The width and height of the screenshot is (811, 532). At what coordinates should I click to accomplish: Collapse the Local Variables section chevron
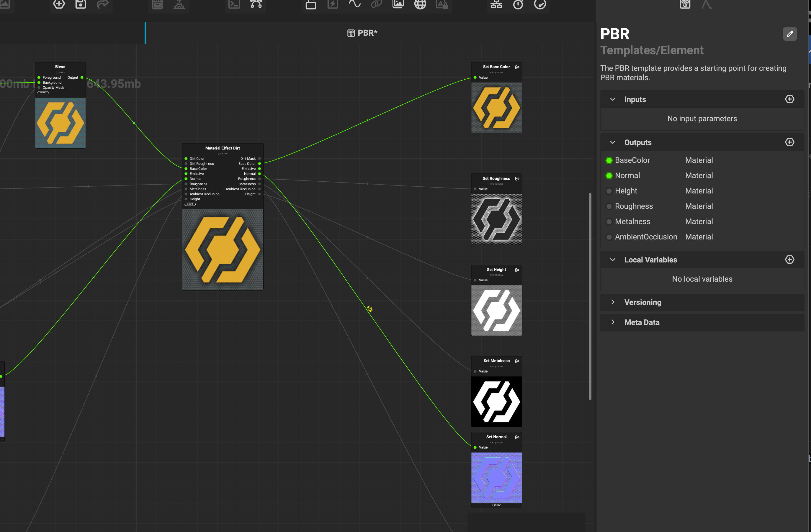(x=612, y=260)
